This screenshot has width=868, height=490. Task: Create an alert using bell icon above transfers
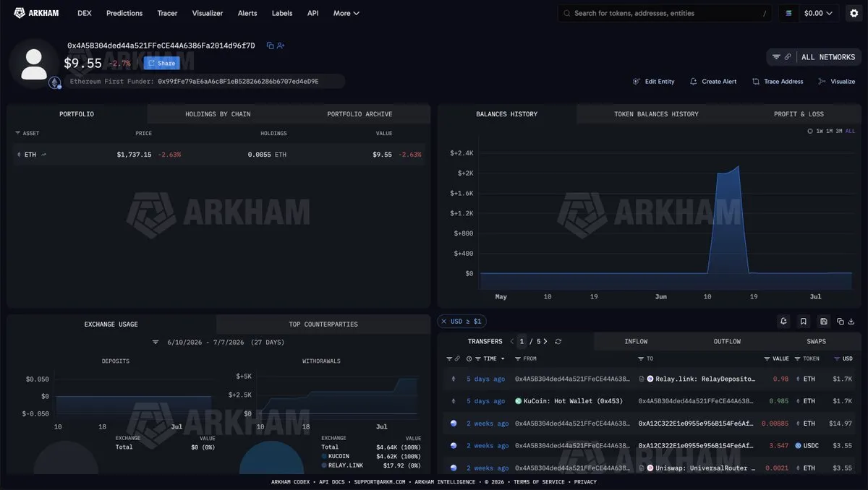(x=783, y=322)
